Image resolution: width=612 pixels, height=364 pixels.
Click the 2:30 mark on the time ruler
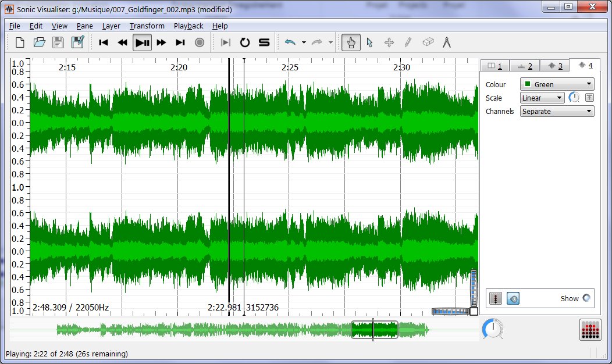pos(401,67)
